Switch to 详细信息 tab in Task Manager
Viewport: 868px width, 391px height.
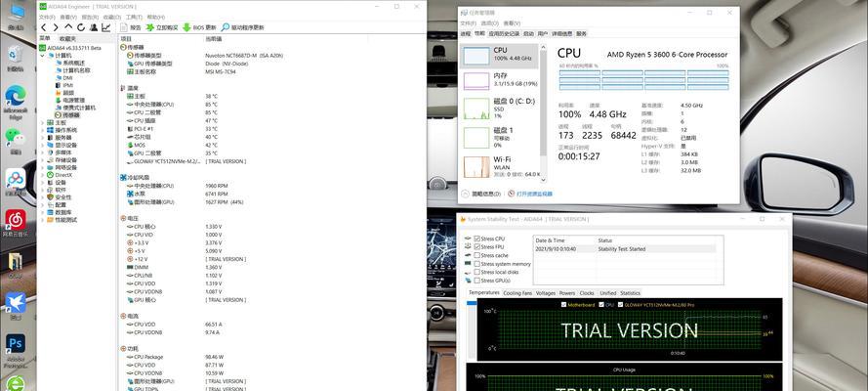tap(562, 34)
